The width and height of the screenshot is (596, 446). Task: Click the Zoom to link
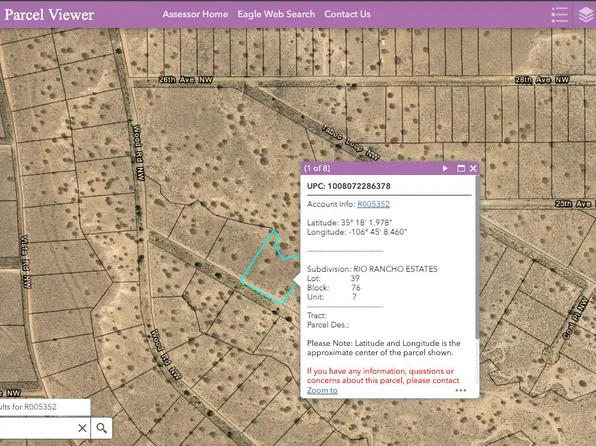pyautogui.click(x=322, y=390)
